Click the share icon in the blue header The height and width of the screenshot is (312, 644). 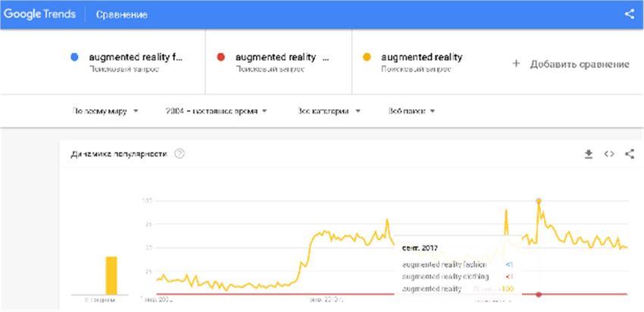click(629, 14)
